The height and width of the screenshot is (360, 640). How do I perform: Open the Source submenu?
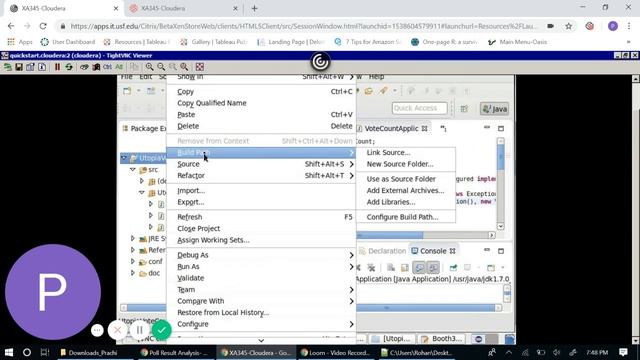(x=261, y=164)
